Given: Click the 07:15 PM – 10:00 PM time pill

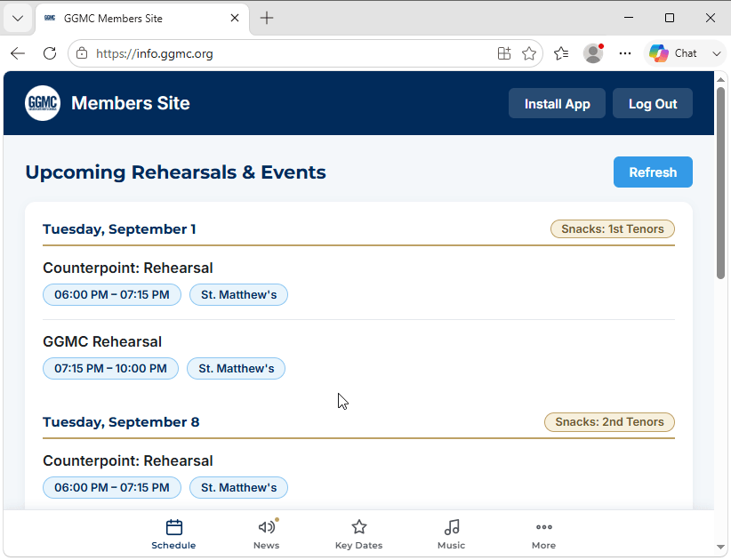Looking at the screenshot, I should (110, 369).
